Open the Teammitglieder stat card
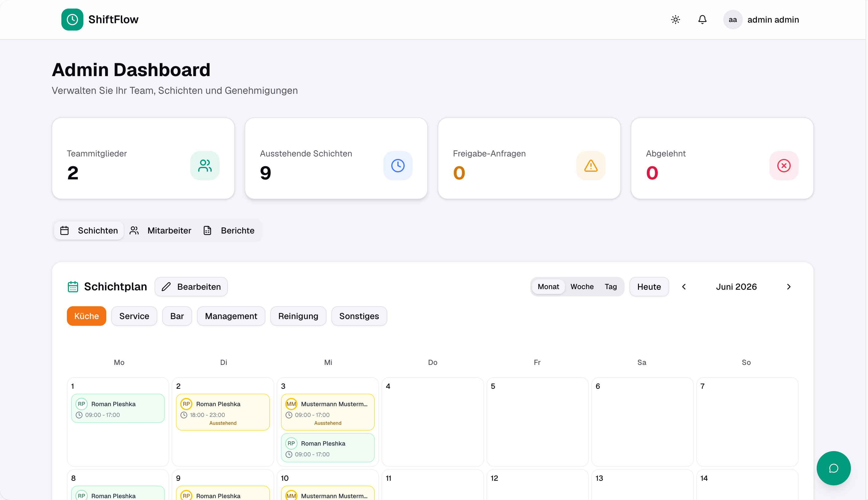Screen dimensions: 868x500 [143, 158]
